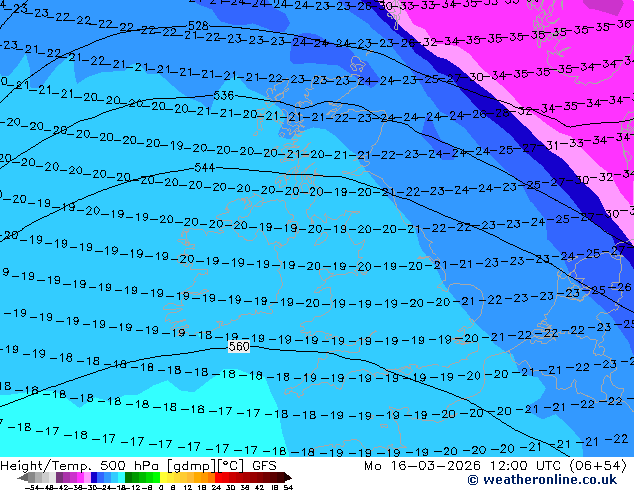The width and height of the screenshot is (634, 490).
Task: Click the dark right arrow end of color scale
Action: click(x=288, y=477)
